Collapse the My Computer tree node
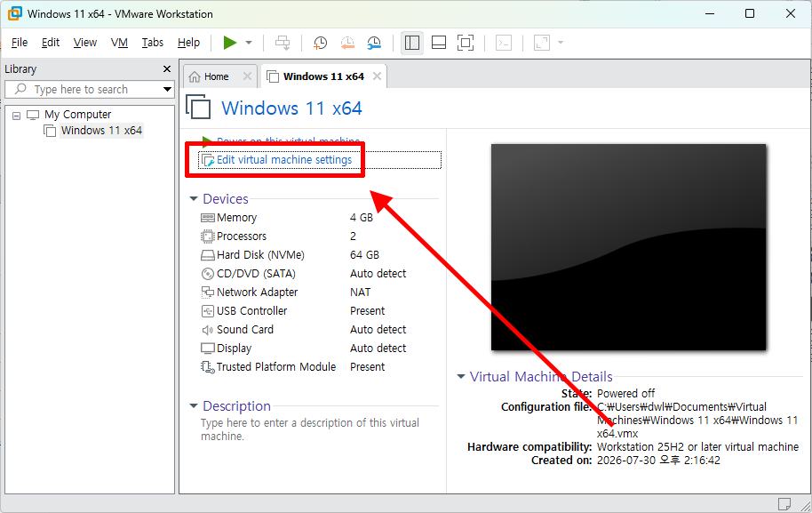This screenshot has width=812, height=513. 17,115
